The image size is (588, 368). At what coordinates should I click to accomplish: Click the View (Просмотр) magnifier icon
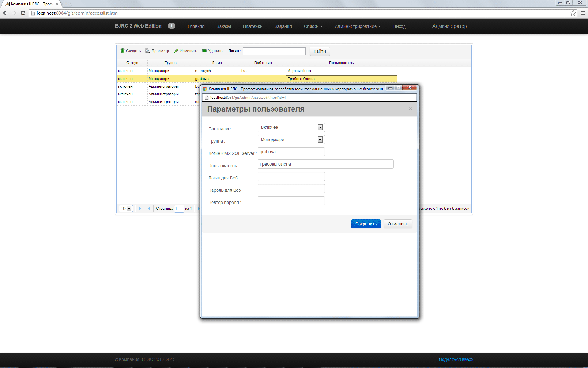pyautogui.click(x=148, y=51)
